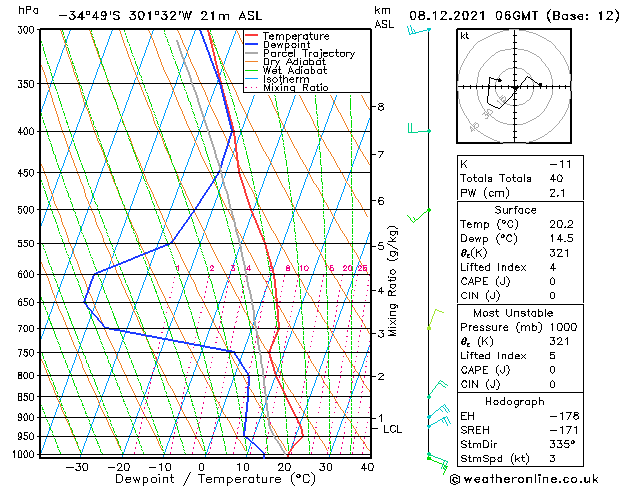Open the weatheronline.co.uk copyright link
Viewport: 629px width, 486px height.
pyautogui.click(x=524, y=479)
